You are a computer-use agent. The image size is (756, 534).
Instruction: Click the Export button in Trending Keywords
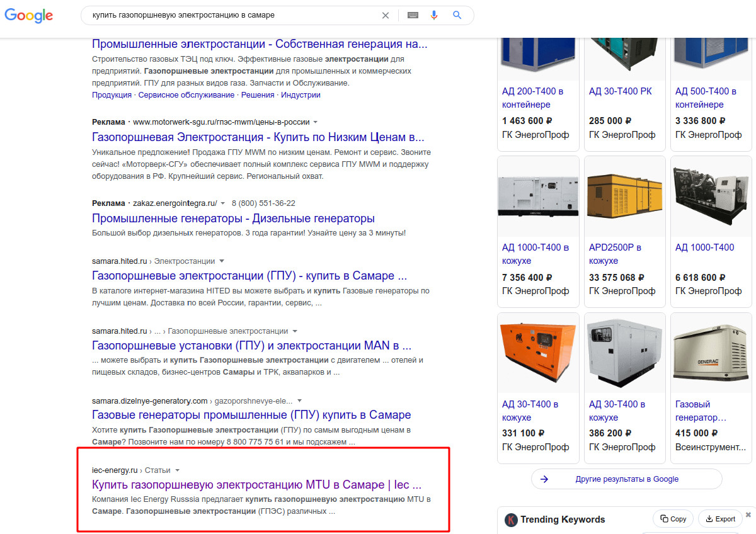(720, 519)
